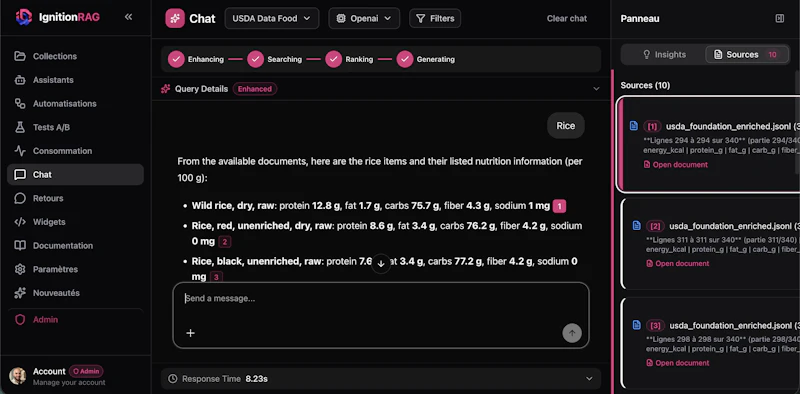Click the Query Details sparkle icon

[165, 89]
